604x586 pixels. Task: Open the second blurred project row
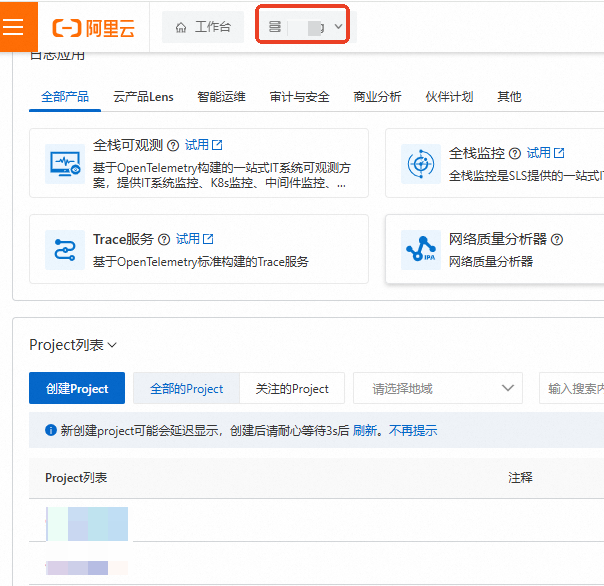(87, 568)
